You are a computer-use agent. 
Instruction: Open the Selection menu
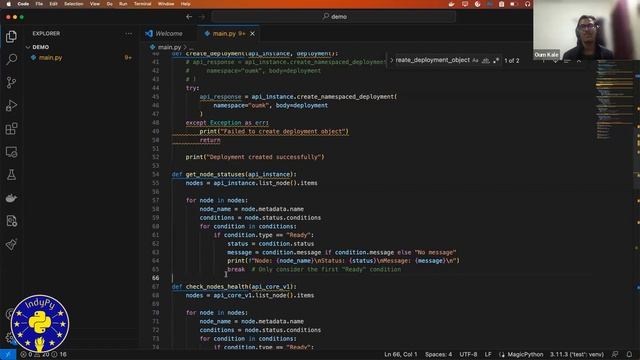tap(74, 4)
